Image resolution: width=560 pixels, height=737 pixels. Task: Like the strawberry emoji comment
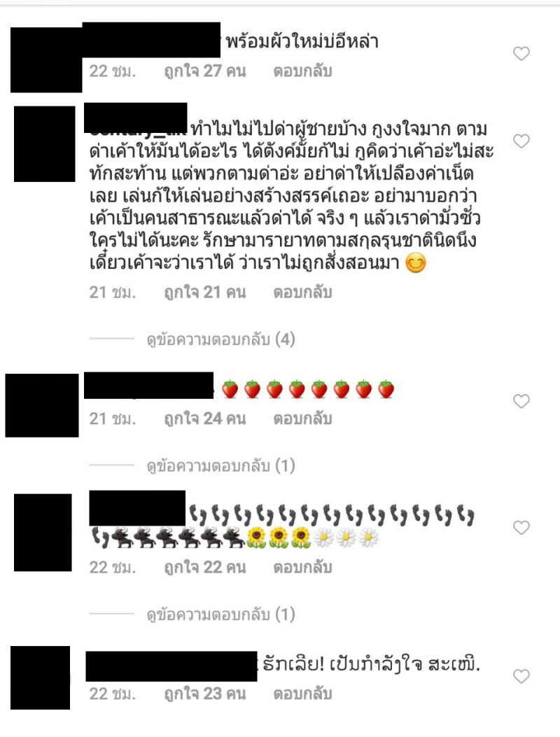pyautogui.click(x=521, y=401)
